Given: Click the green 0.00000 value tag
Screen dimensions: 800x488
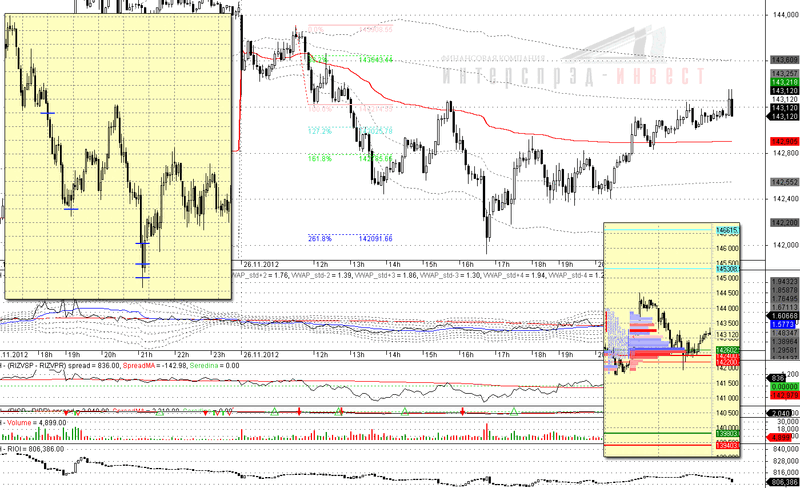Looking at the screenshot, I should pyautogui.click(x=785, y=386).
